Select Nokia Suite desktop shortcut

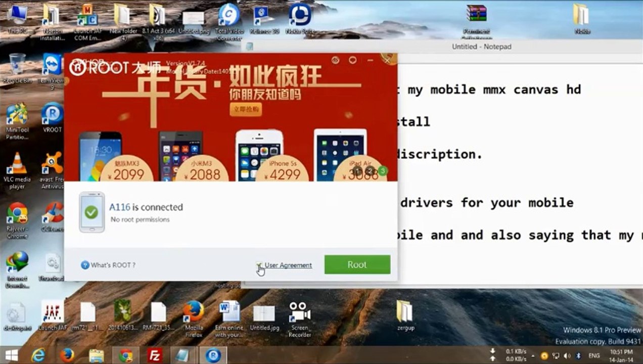[300, 20]
